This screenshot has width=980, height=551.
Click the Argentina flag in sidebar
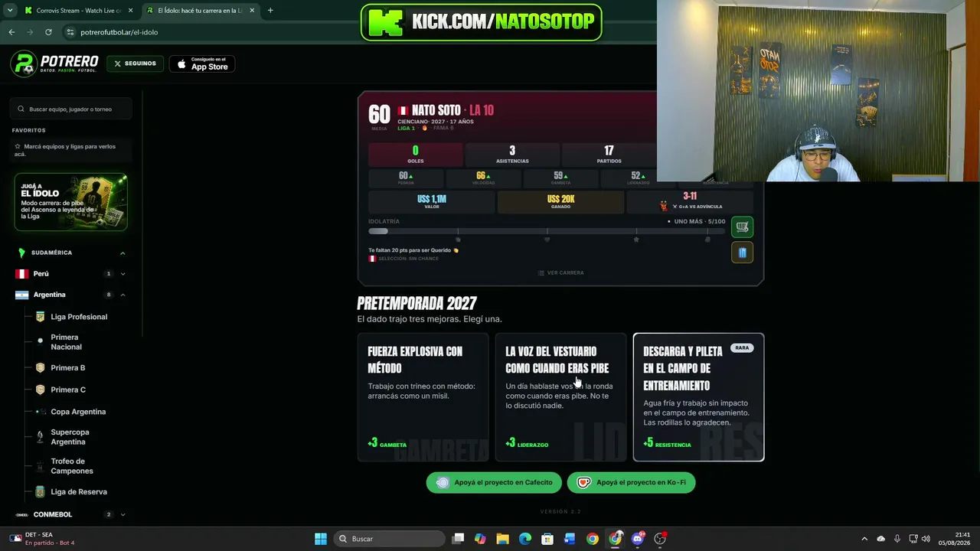tap(21, 295)
